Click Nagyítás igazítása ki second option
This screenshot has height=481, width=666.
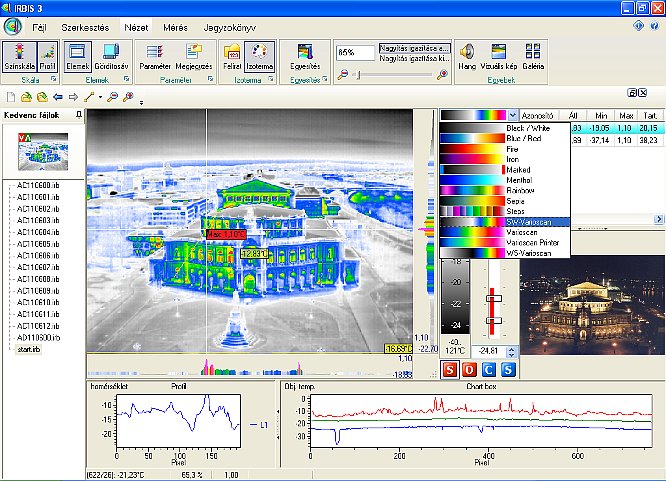[414, 59]
